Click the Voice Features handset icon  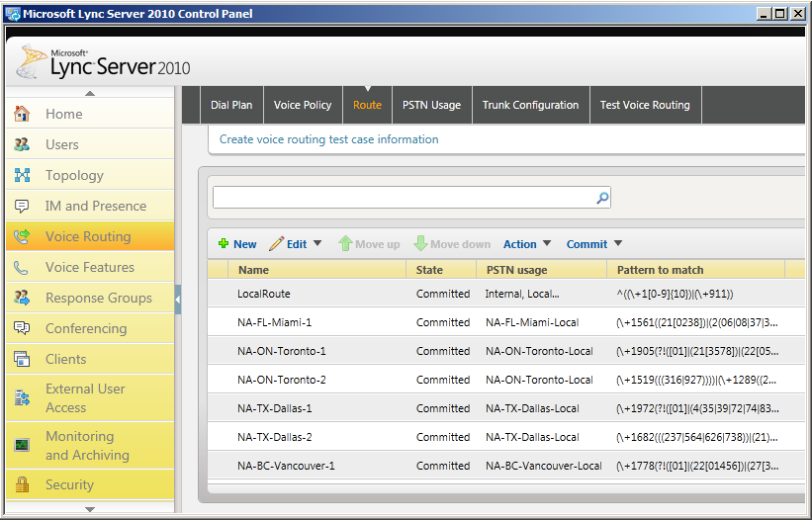click(21, 268)
